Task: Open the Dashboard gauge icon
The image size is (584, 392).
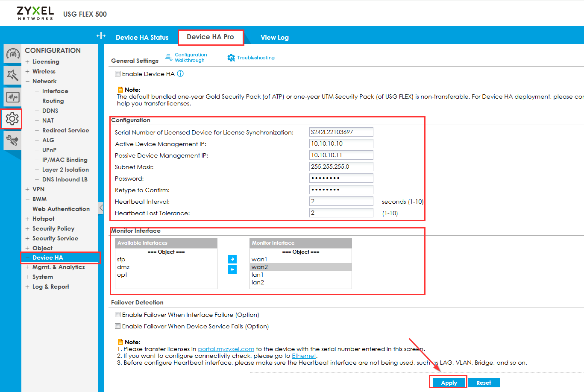Action: [x=12, y=53]
